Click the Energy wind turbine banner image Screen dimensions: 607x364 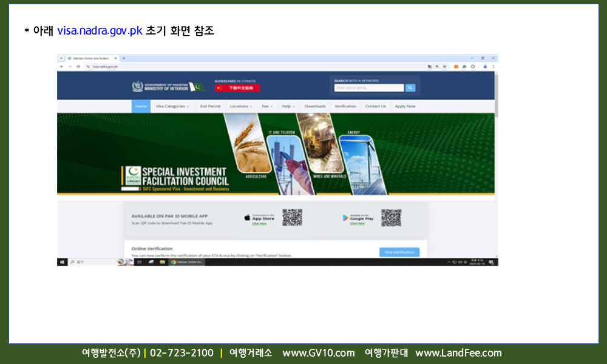(x=362, y=164)
